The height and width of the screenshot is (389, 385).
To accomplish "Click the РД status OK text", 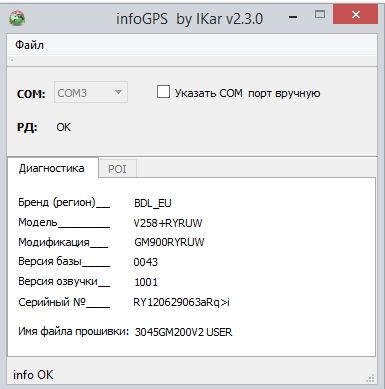I will (63, 127).
